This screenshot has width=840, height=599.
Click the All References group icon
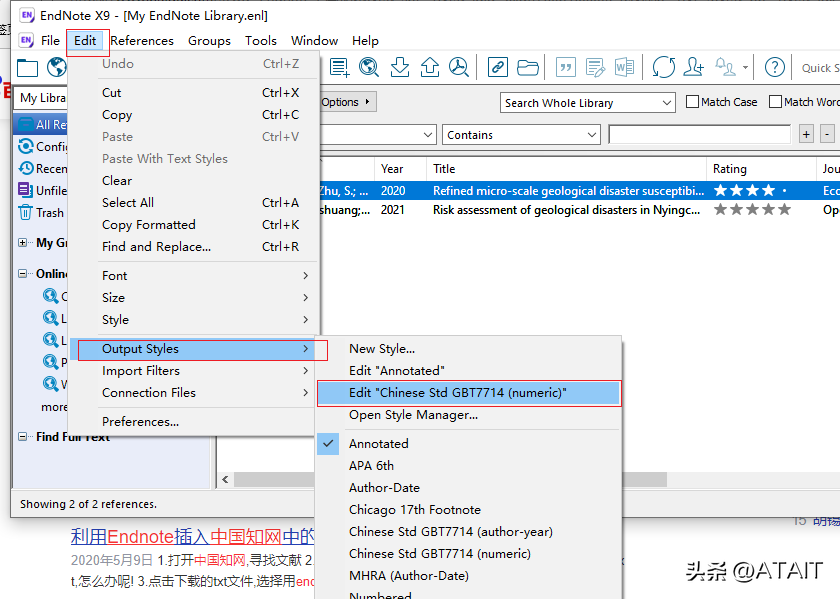click(26, 124)
